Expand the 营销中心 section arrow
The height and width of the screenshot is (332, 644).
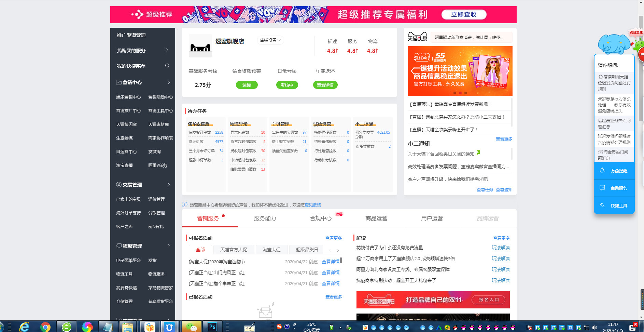point(169,82)
